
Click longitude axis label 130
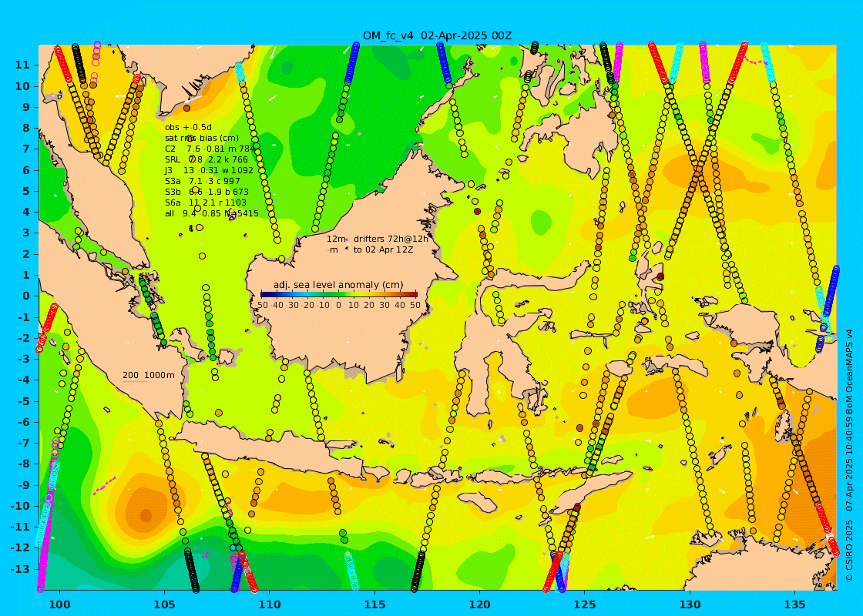click(690, 604)
